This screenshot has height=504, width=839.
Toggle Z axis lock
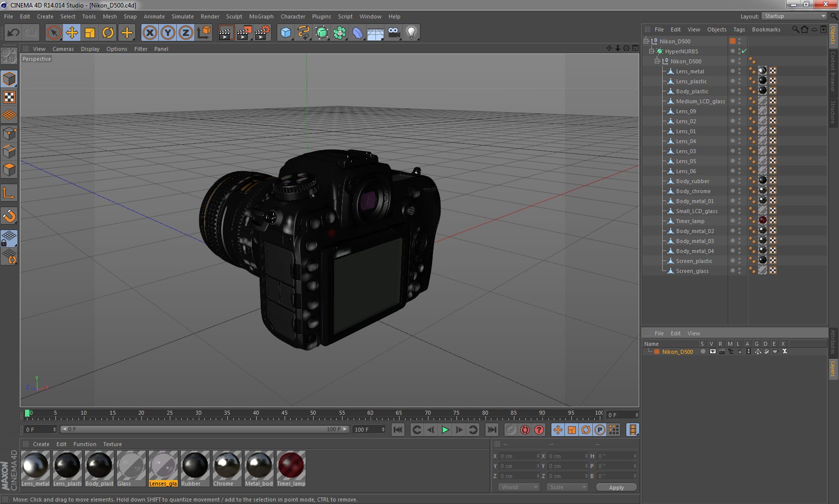click(x=186, y=33)
